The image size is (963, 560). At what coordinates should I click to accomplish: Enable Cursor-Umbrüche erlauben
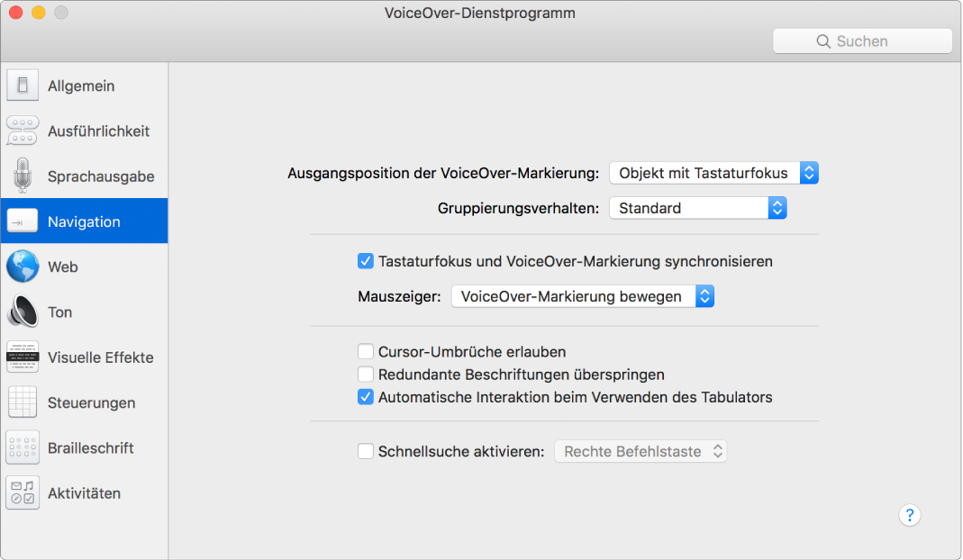[365, 351]
